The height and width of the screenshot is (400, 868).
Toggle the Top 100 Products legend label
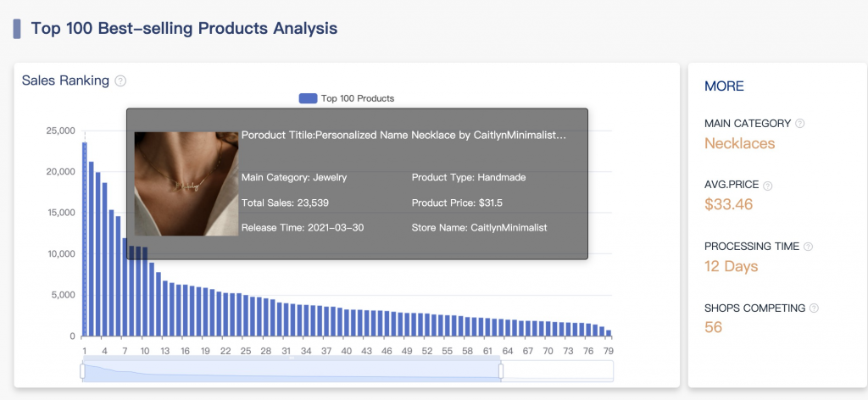pyautogui.click(x=357, y=98)
